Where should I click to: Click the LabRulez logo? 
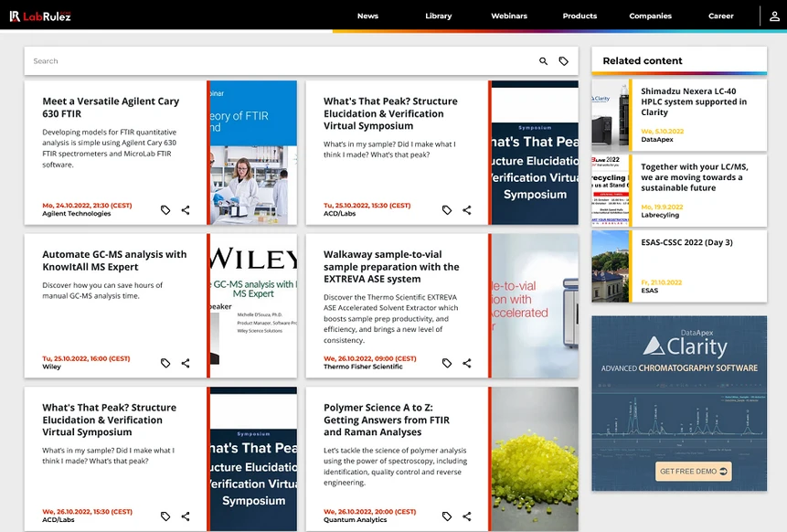click(x=40, y=16)
